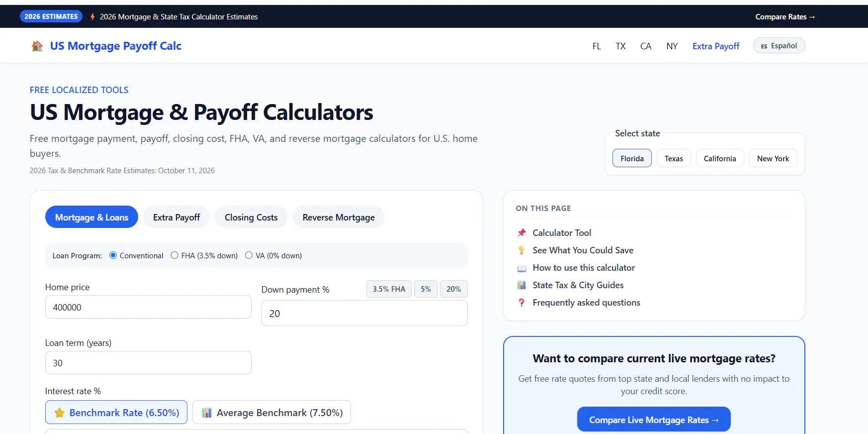Switch to the Reverse Mortgage tab
The width and height of the screenshot is (868, 434).
[339, 217]
